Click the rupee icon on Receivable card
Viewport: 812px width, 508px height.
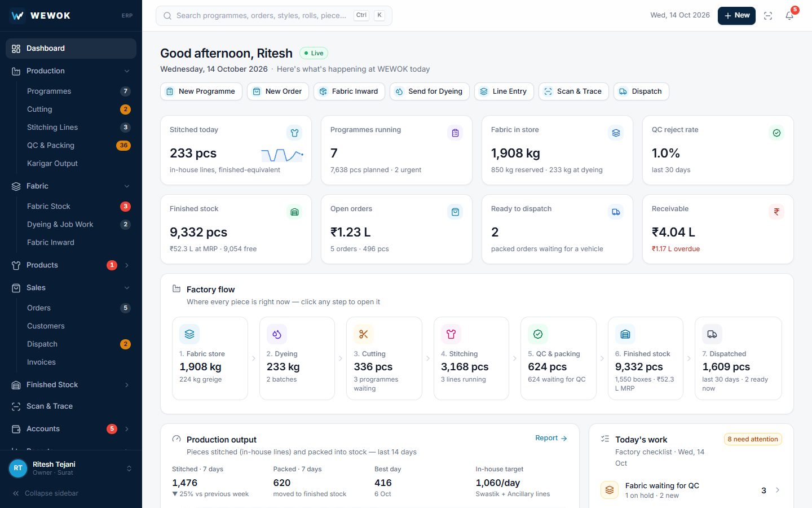pyautogui.click(x=776, y=212)
